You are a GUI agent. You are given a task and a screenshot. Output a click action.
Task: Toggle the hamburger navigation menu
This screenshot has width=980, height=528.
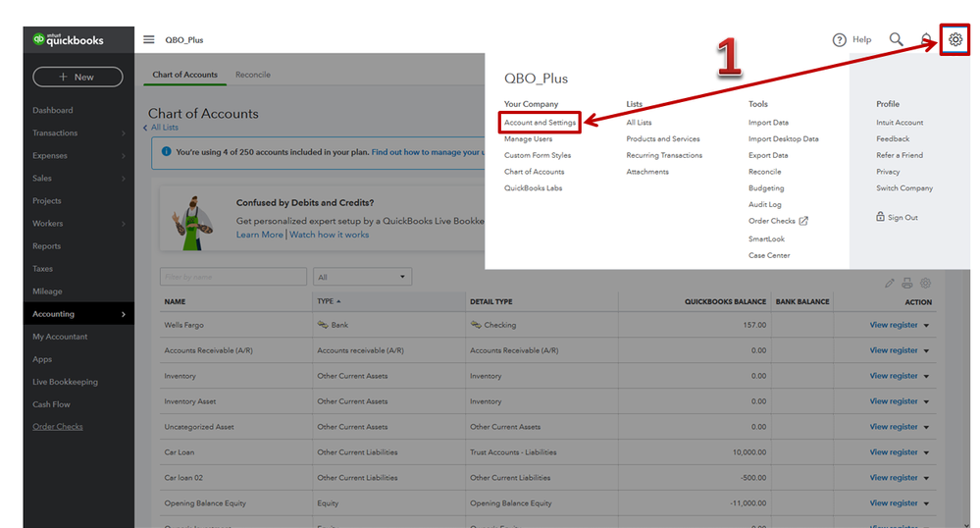(149, 39)
